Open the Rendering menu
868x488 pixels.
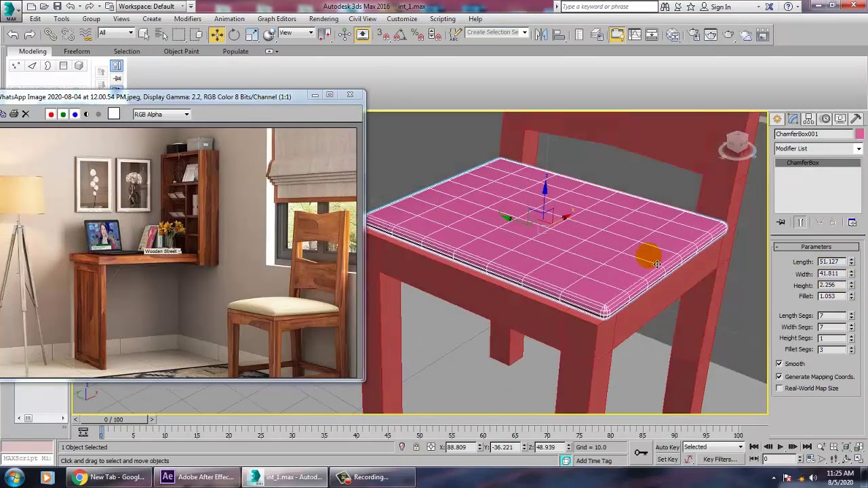point(323,19)
